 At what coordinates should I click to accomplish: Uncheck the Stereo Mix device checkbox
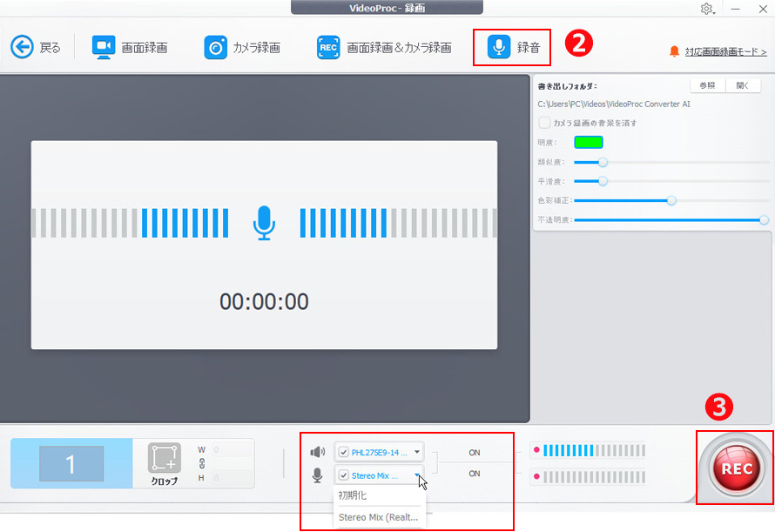coord(345,475)
